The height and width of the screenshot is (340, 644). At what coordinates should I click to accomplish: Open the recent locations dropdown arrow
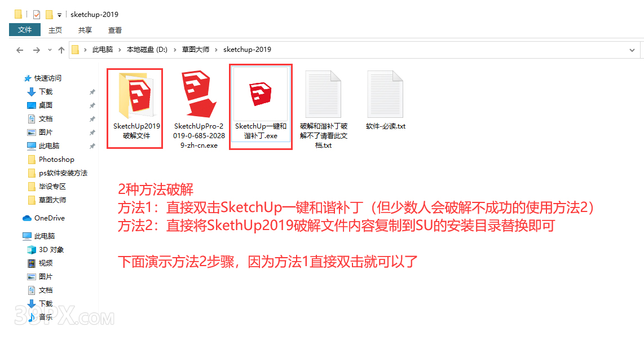pos(50,50)
